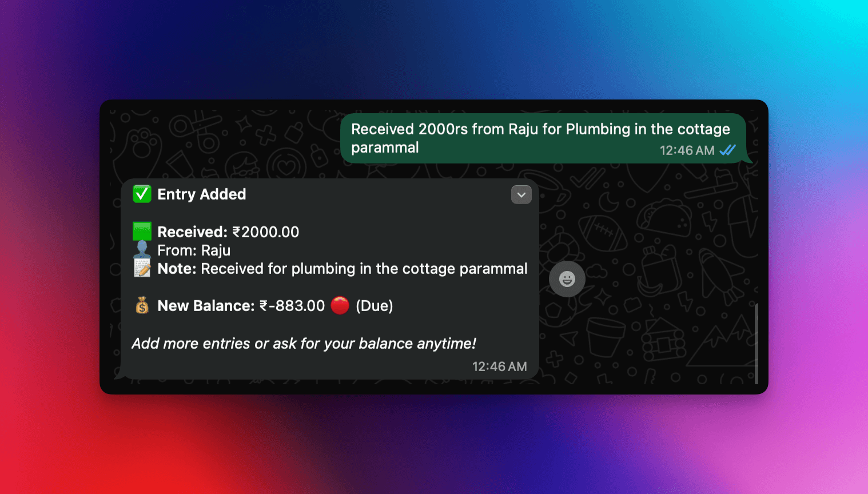Click the sent message about Raju plumbing
Viewport: 868px width, 494px height.
pos(540,130)
